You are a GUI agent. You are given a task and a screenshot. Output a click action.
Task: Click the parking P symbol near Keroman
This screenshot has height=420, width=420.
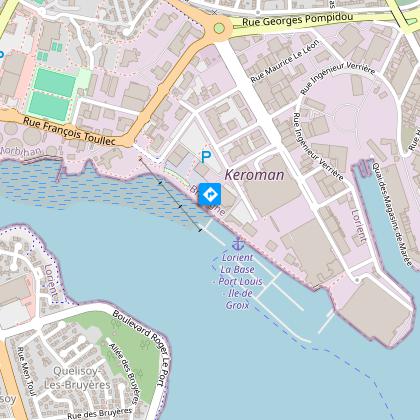click(x=206, y=157)
